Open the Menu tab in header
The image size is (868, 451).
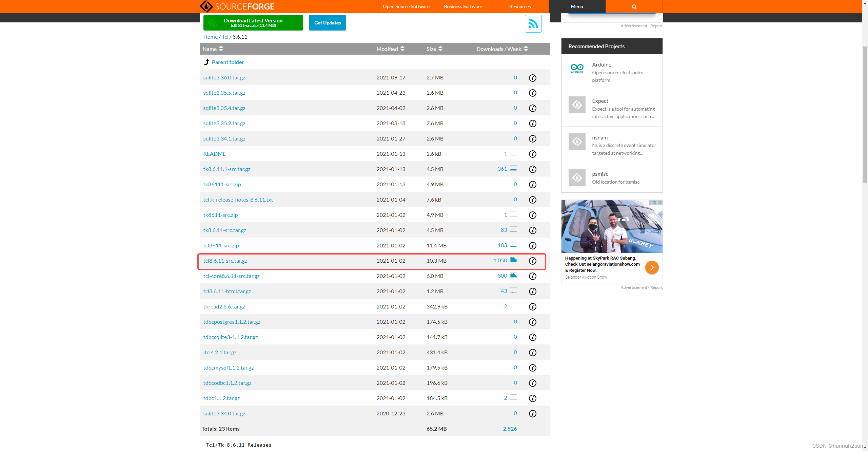577,6
